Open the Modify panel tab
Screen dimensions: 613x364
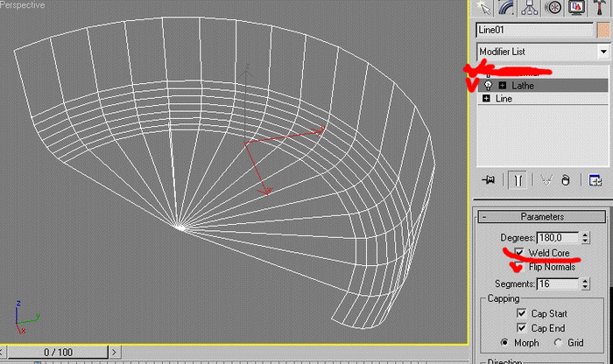(507, 8)
